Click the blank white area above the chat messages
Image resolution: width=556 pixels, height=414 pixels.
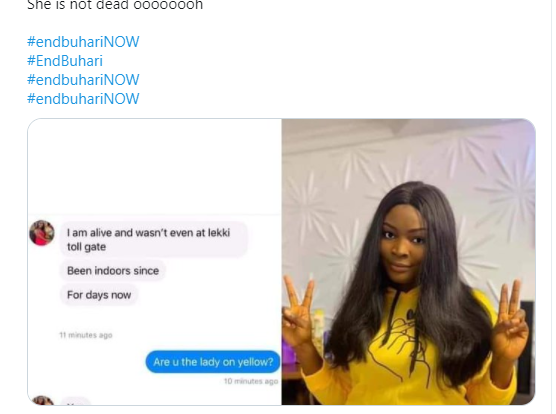point(155,167)
